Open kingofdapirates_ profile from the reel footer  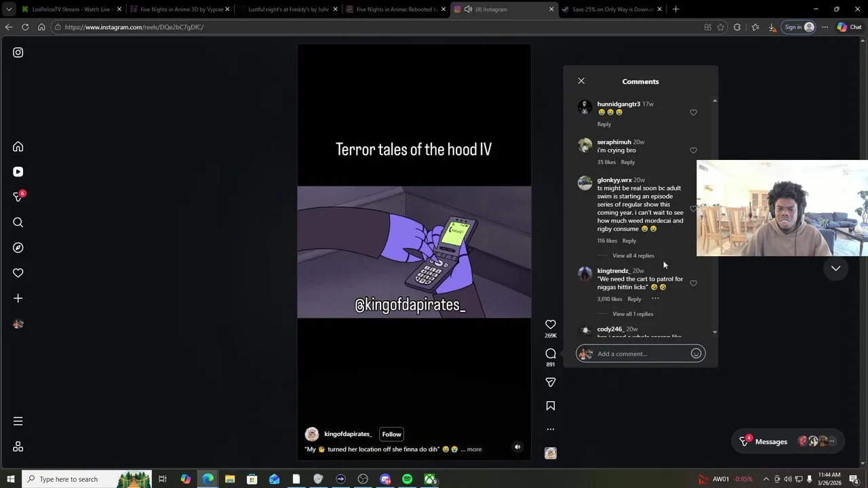click(x=348, y=434)
